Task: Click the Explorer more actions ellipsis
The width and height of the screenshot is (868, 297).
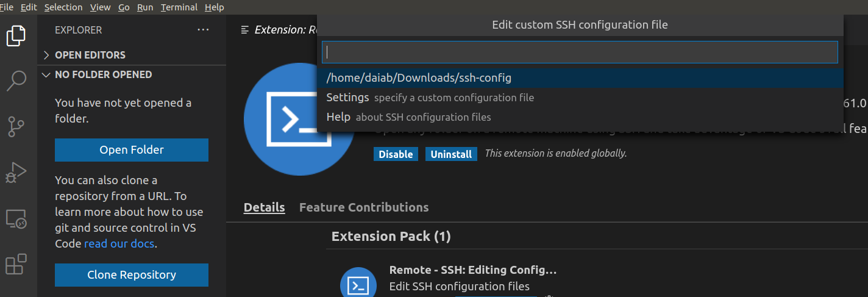Action: (x=203, y=30)
